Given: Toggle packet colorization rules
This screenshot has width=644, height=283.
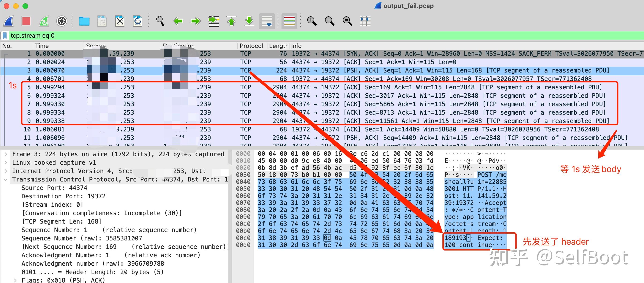Looking at the screenshot, I should pos(289,21).
